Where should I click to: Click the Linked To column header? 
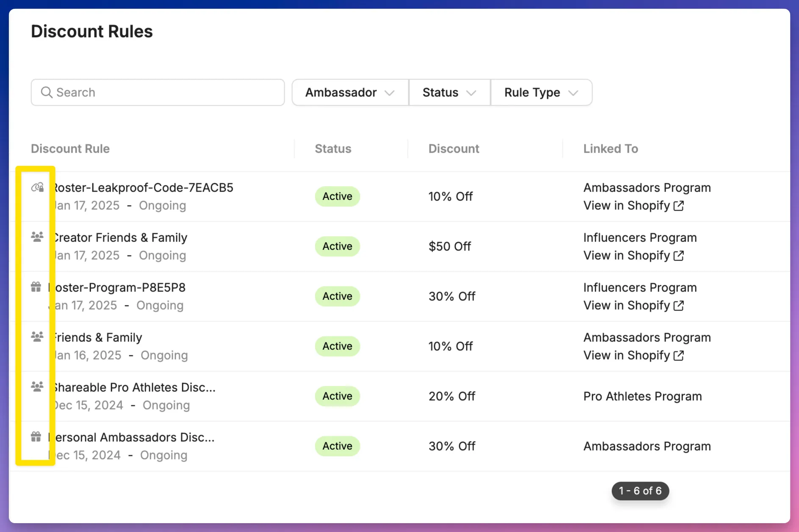tap(611, 149)
